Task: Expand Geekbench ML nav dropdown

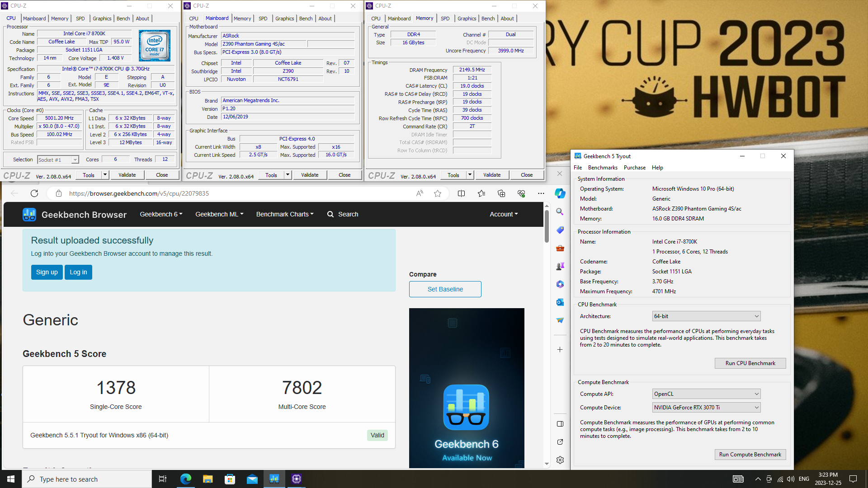Action: point(219,214)
